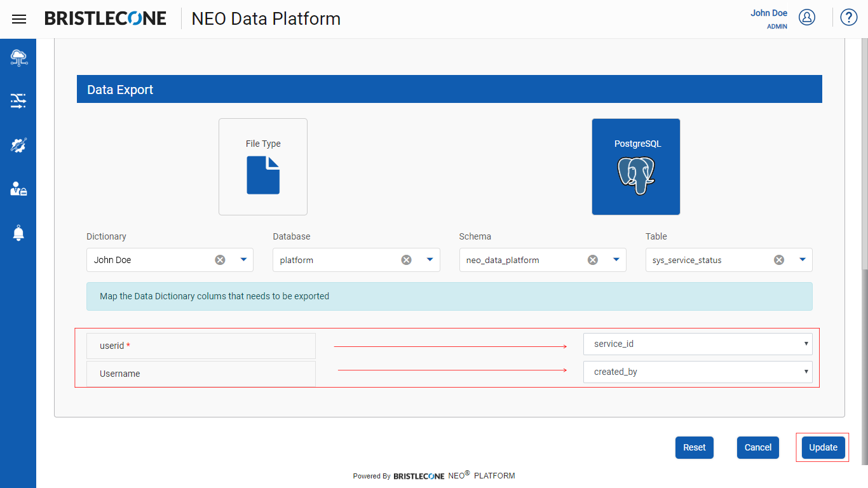The height and width of the screenshot is (488, 868).
Task: Open the user access lock sidebar icon
Action: click(18, 189)
